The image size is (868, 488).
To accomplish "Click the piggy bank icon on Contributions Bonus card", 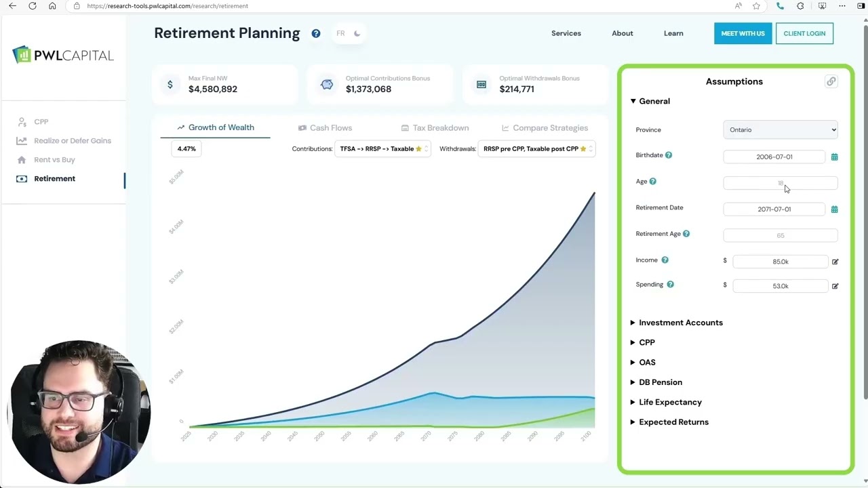I will click(x=327, y=85).
